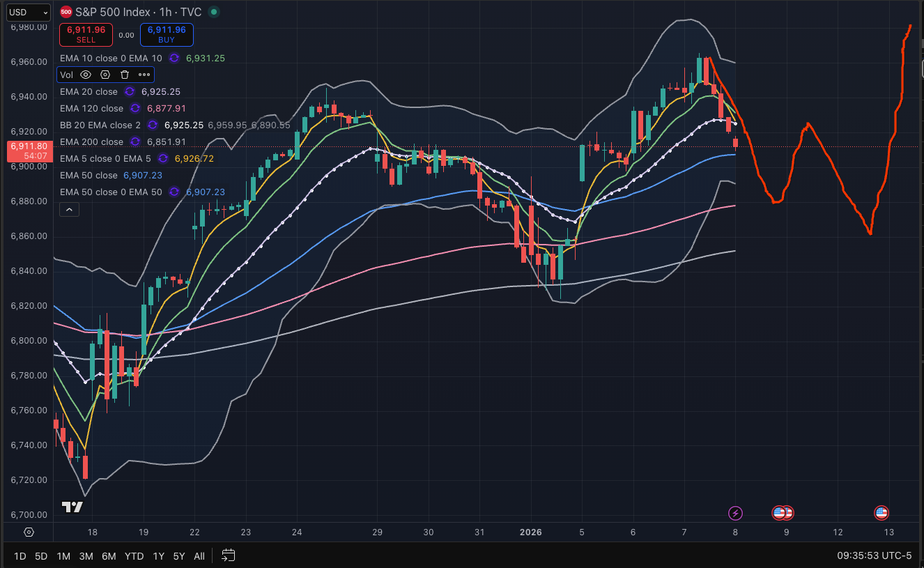Select the 1M date range

click(x=63, y=555)
